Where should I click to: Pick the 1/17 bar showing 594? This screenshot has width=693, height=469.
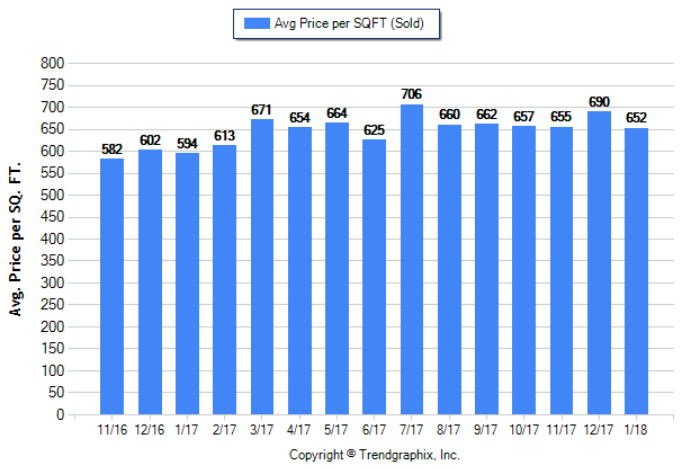click(x=187, y=284)
